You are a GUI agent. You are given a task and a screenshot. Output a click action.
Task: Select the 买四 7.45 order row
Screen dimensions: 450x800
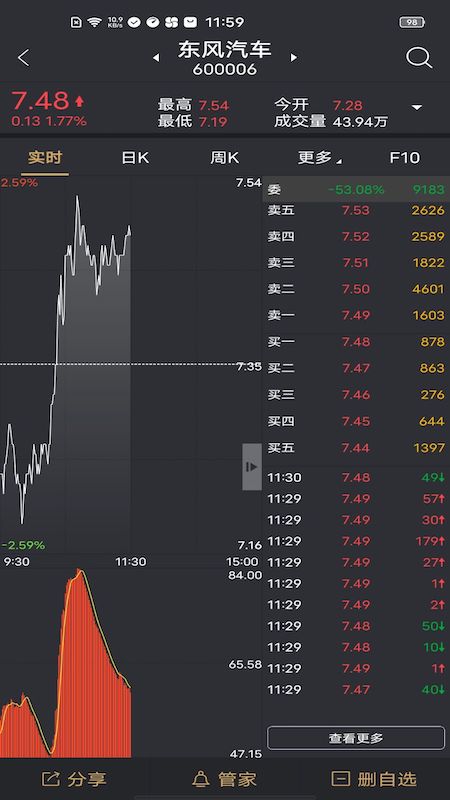click(356, 421)
